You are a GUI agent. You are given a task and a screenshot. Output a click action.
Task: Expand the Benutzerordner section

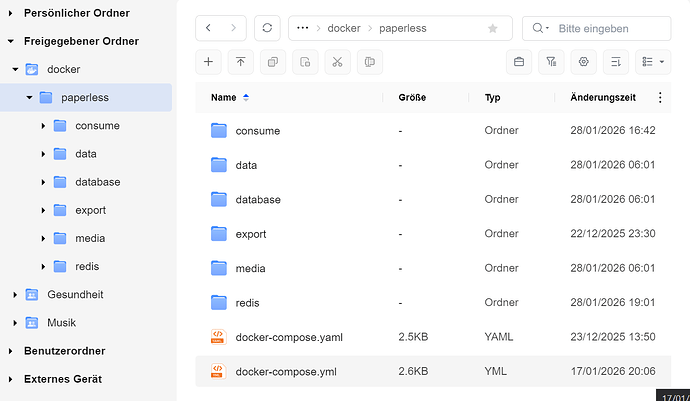click(x=10, y=351)
